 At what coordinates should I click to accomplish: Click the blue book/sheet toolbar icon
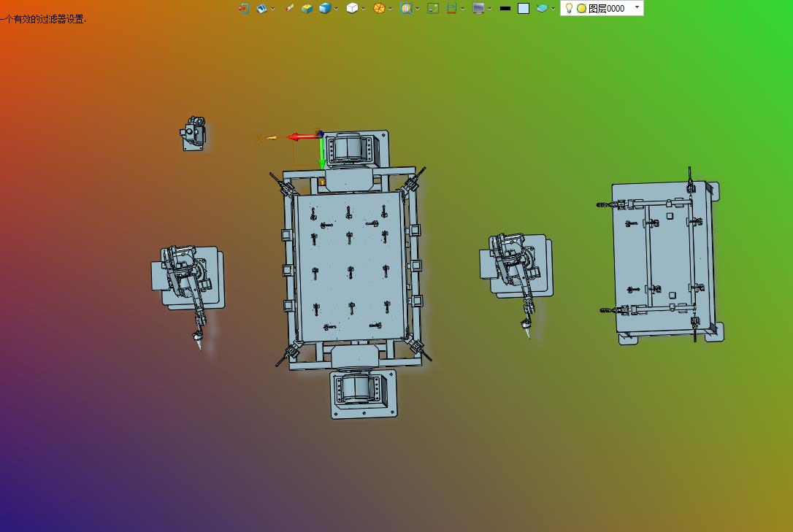point(261,8)
